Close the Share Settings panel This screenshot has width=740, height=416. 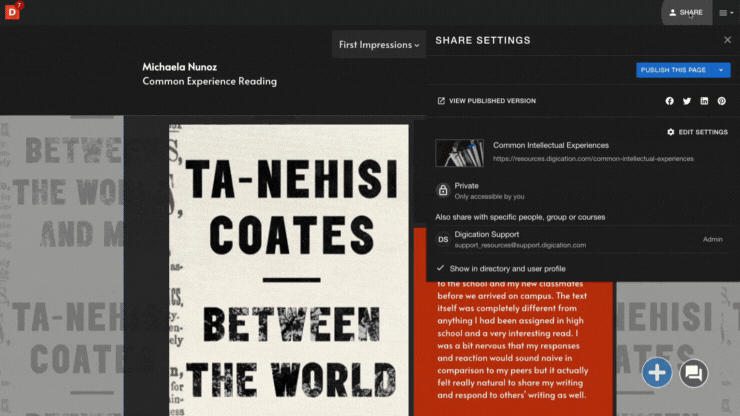tap(727, 40)
